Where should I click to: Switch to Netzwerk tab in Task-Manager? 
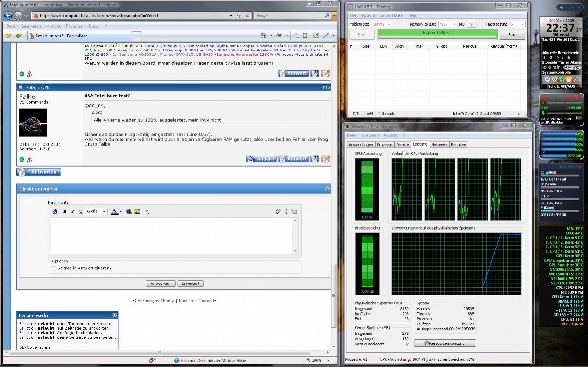(x=439, y=144)
